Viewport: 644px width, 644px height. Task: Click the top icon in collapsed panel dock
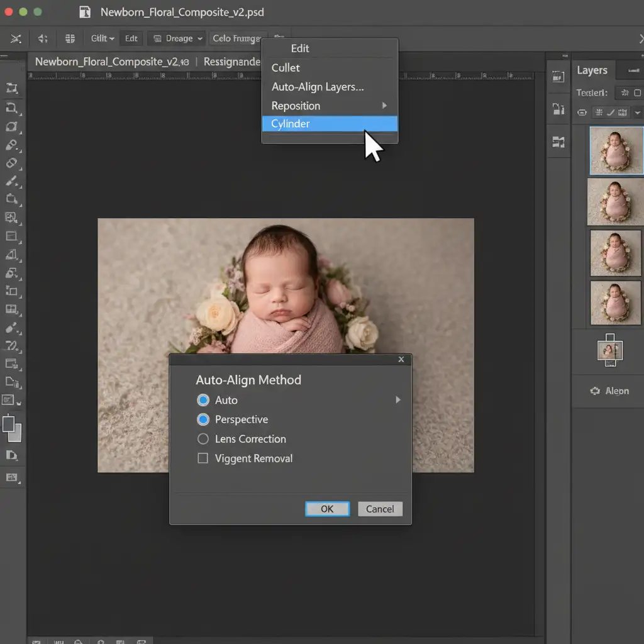(x=558, y=77)
